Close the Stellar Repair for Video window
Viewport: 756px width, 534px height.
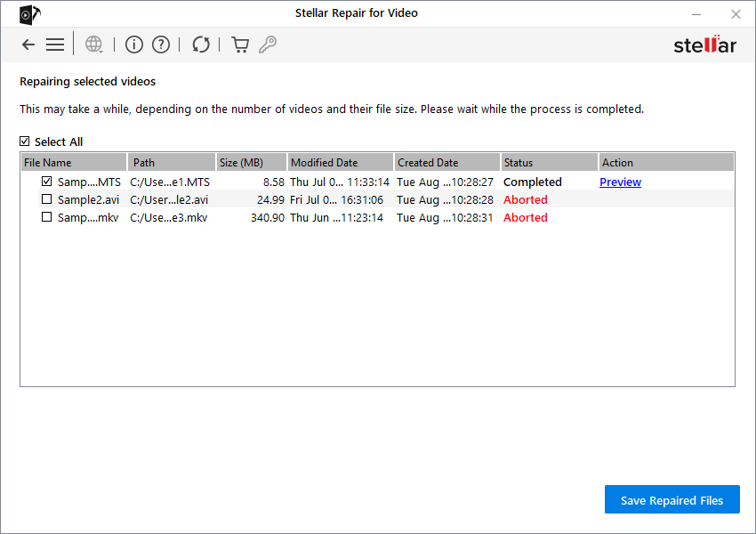[736, 14]
